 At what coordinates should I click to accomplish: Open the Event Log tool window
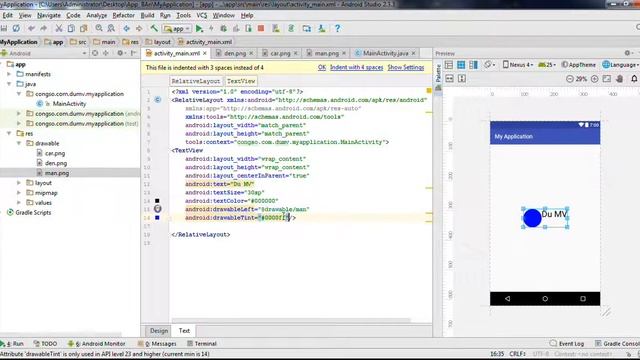[x=567, y=344]
